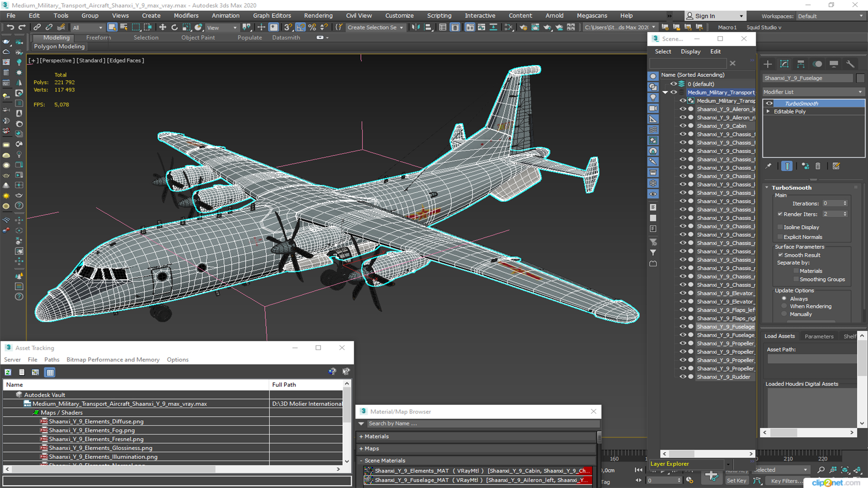Open the Workspaces Default dropdown
Screen dimensions: 868x488
click(x=830, y=16)
